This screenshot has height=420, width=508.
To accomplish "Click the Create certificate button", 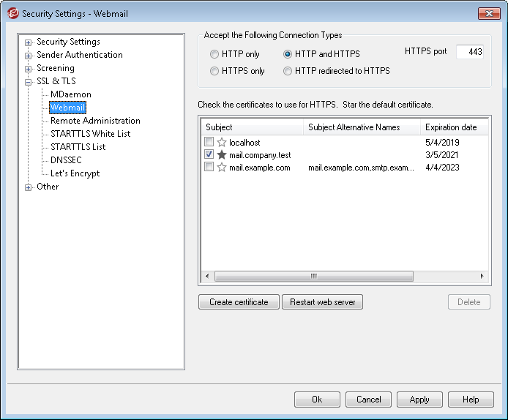I will [239, 302].
